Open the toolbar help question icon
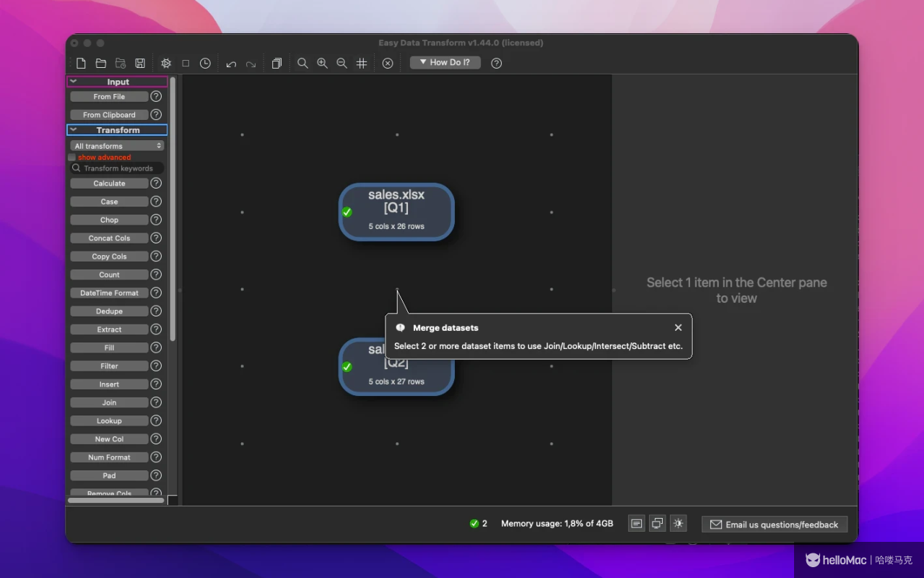 click(x=497, y=63)
